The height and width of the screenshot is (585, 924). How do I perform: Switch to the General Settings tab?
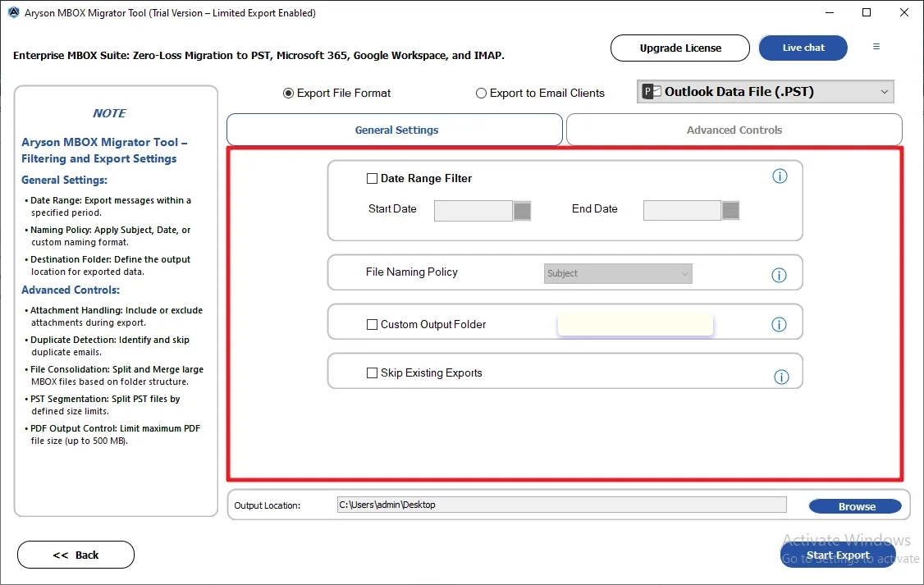(395, 130)
